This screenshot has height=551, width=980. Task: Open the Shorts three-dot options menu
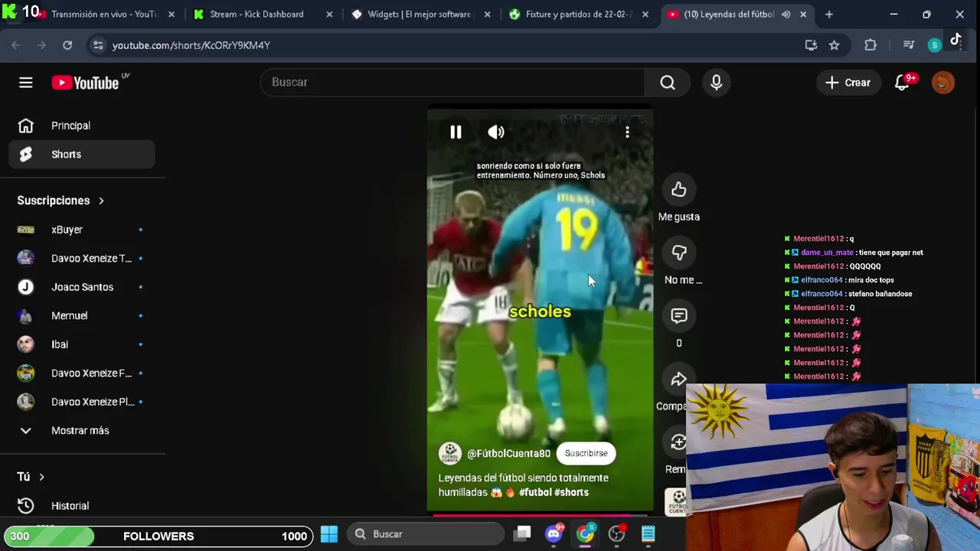click(627, 132)
